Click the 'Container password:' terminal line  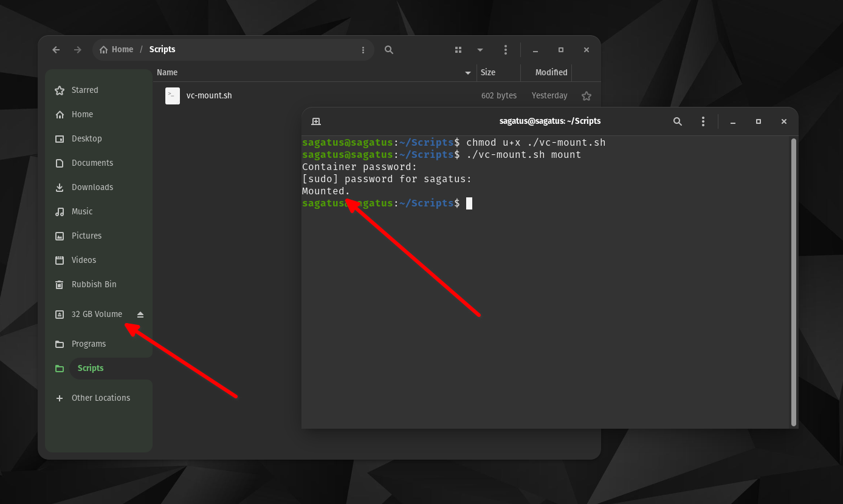(x=360, y=167)
